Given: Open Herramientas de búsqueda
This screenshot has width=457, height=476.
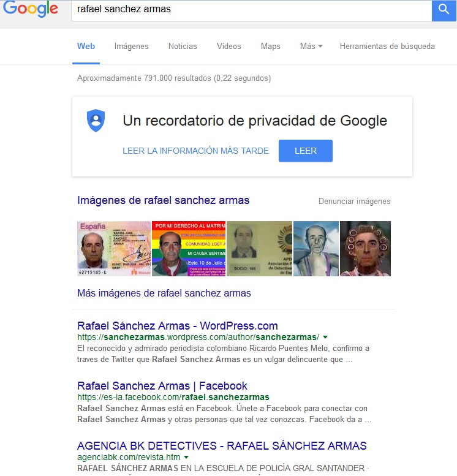Looking at the screenshot, I should [x=387, y=46].
